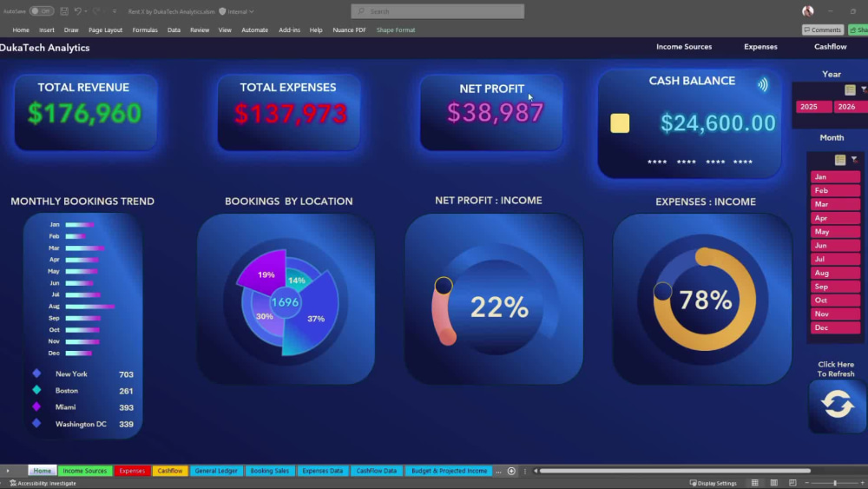This screenshot has height=489, width=868.
Task: Toggle the AutoSave switch
Action: pos(41,11)
